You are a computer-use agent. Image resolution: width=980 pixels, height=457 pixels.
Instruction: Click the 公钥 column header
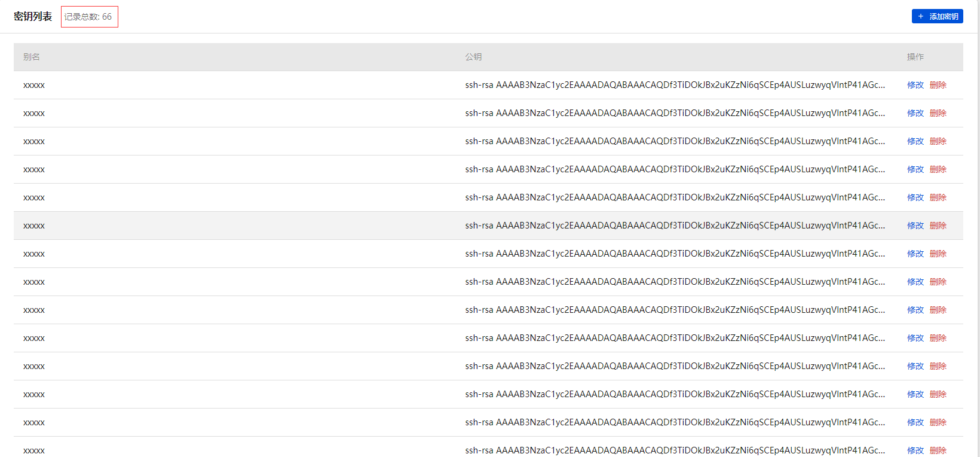pos(473,57)
